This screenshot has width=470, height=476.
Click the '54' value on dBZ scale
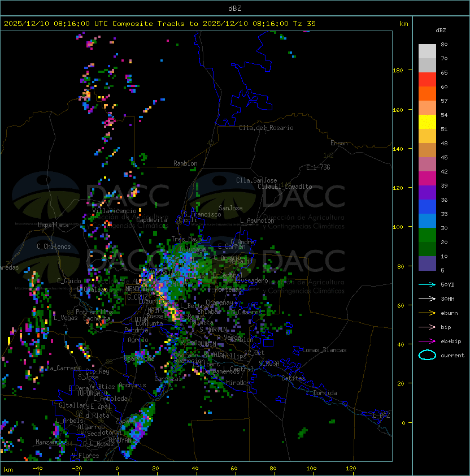pos(444,115)
